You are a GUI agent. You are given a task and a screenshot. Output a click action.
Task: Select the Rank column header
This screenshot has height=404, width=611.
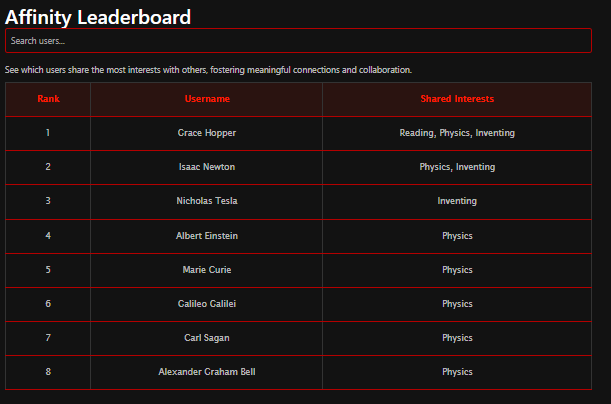click(x=48, y=99)
